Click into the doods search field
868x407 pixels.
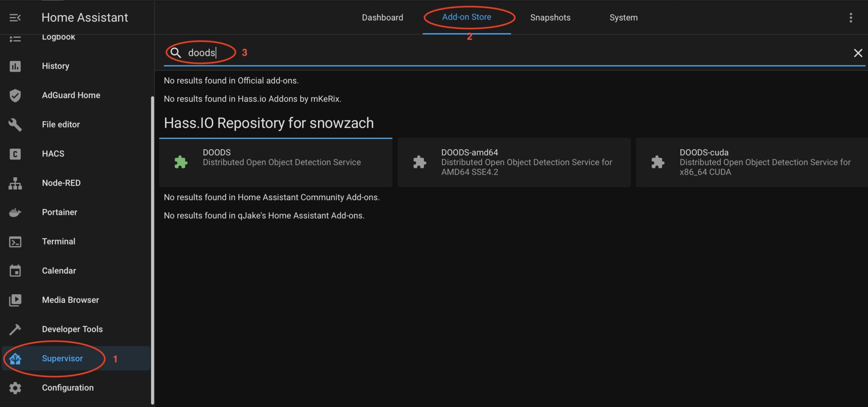pyautogui.click(x=509, y=53)
